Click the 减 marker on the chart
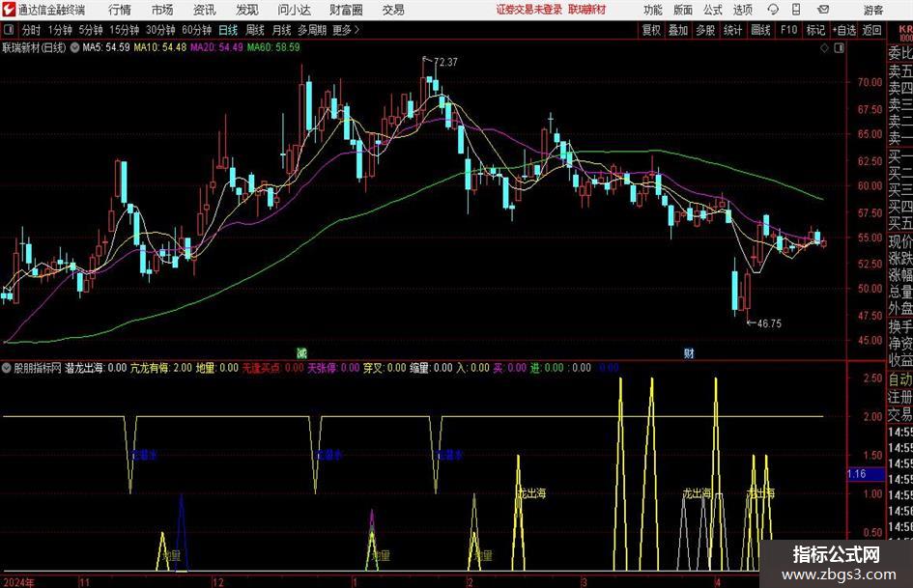 coord(301,352)
